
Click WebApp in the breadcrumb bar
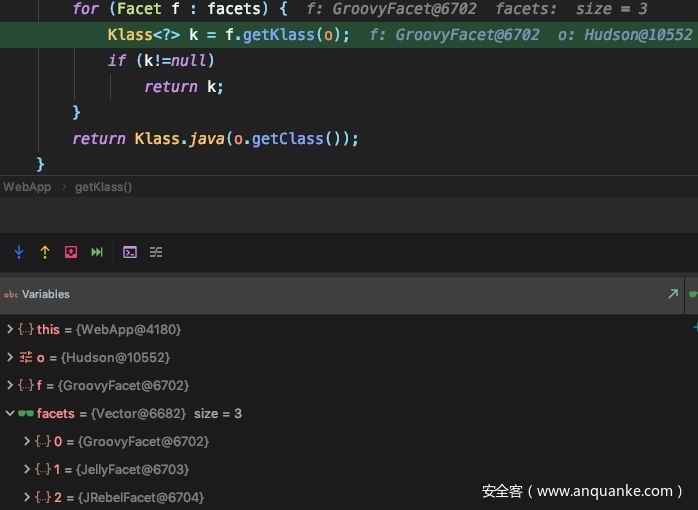click(x=27, y=187)
